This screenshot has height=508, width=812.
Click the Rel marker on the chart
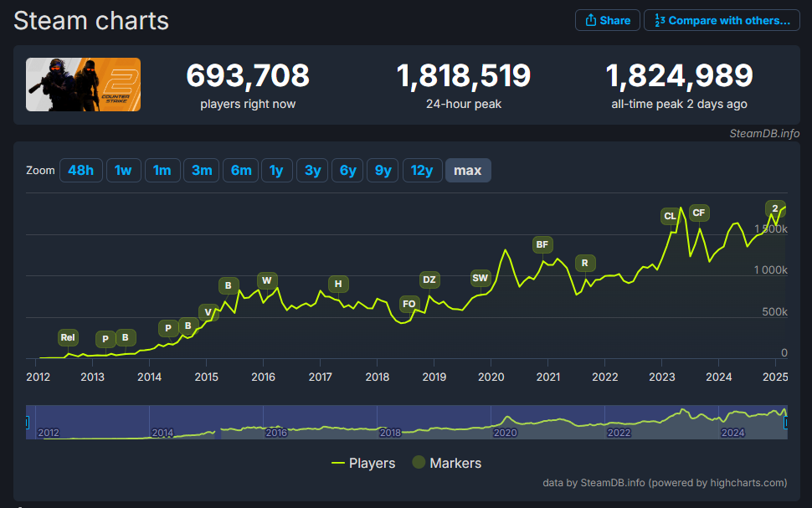[68, 337]
